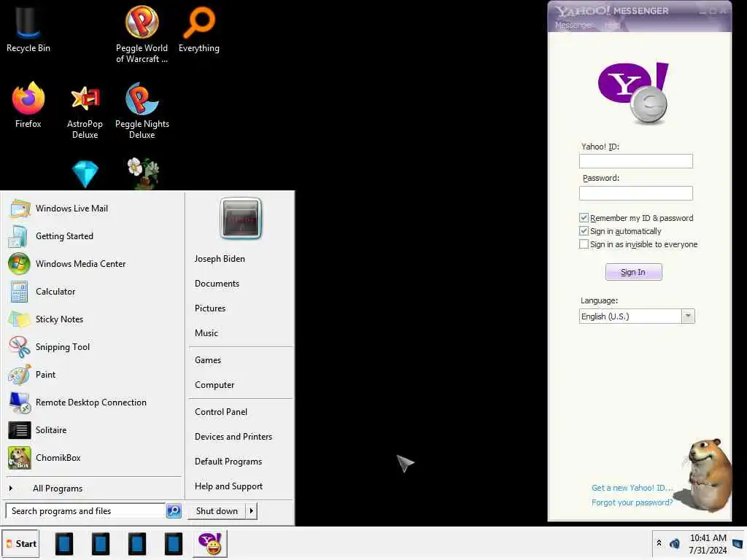747x560 pixels.
Task: Click the hamster mascot in Yahoo Messenger
Action: (x=707, y=475)
